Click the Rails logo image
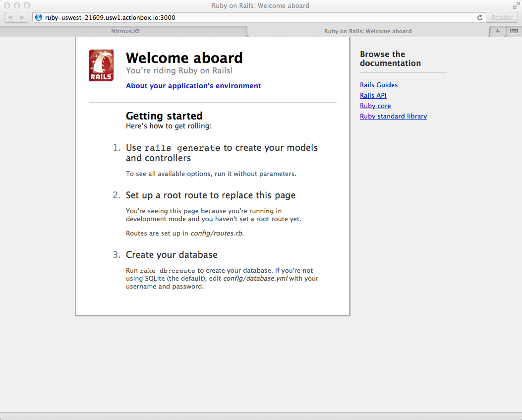The width and height of the screenshot is (522, 420). click(x=101, y=65)
